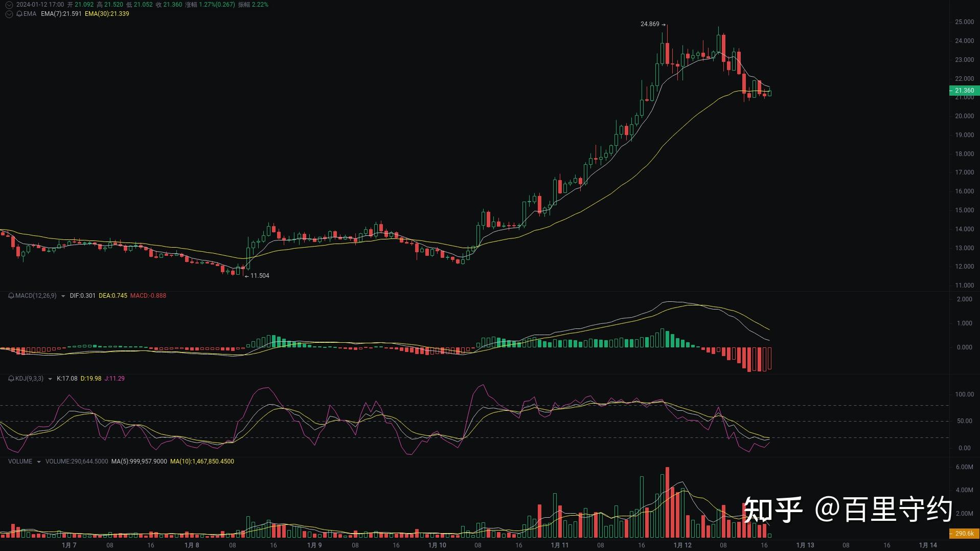Viewport: 980px width, 551px height.
Task: Click the EMA(30):21.339 value
Action: 107,14
